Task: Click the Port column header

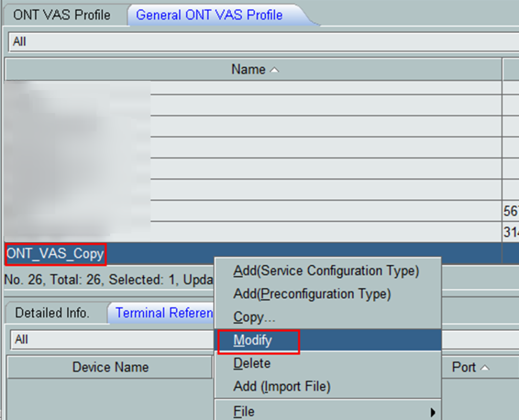Action: click(464, 367)
